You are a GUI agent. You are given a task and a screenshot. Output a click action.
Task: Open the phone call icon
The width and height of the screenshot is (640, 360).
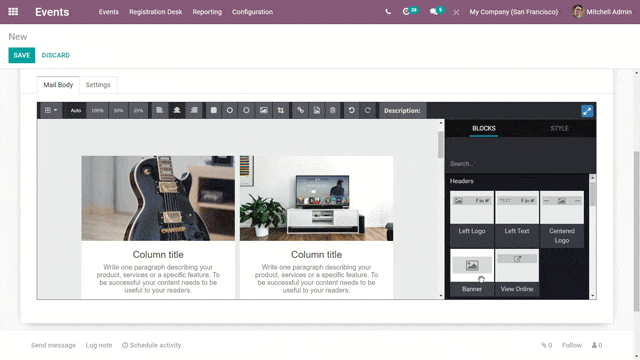pyautogui.click(x=388, y=12)
